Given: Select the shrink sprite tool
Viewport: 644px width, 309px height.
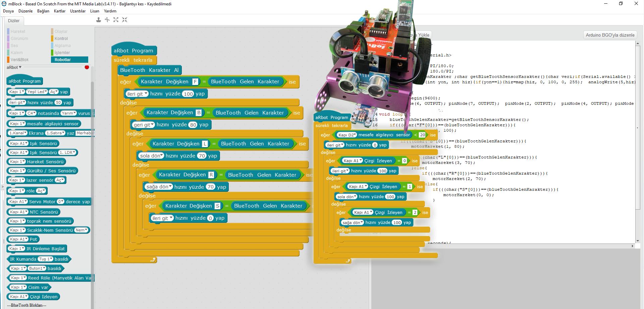Looking at the screenshot, I should point(125,20).
